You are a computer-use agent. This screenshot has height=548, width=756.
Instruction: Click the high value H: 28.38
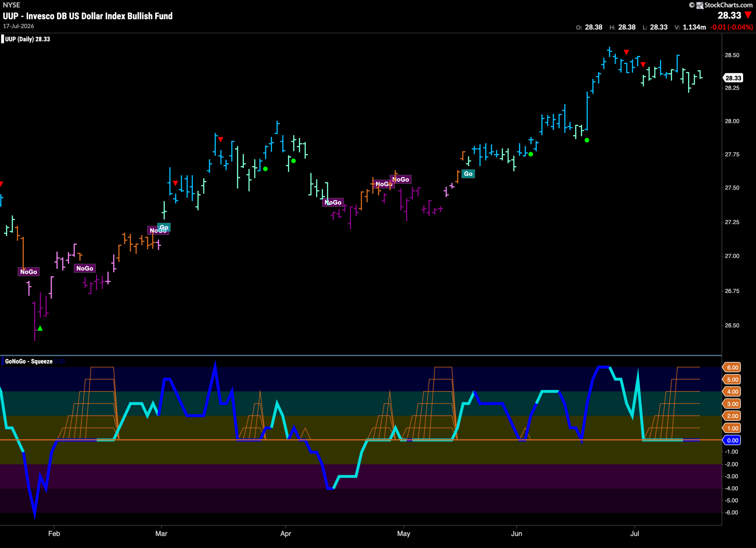[622, 27]
